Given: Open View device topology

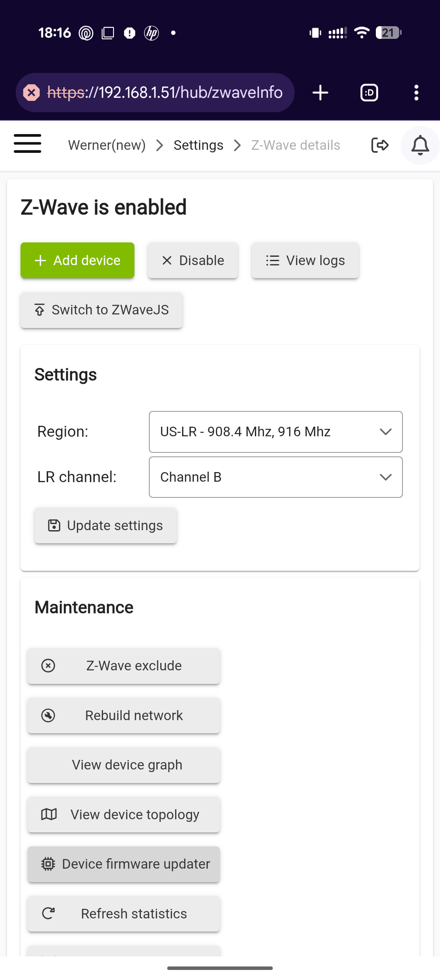Looking at the screenshot, I should pos(124,814).
